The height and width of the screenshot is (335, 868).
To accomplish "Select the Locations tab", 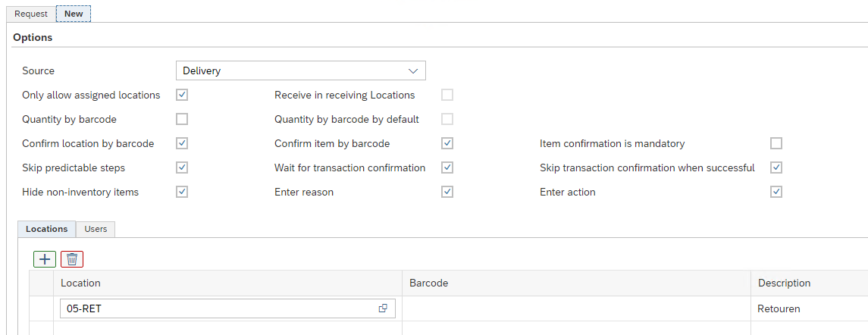I will pos(46,229).
